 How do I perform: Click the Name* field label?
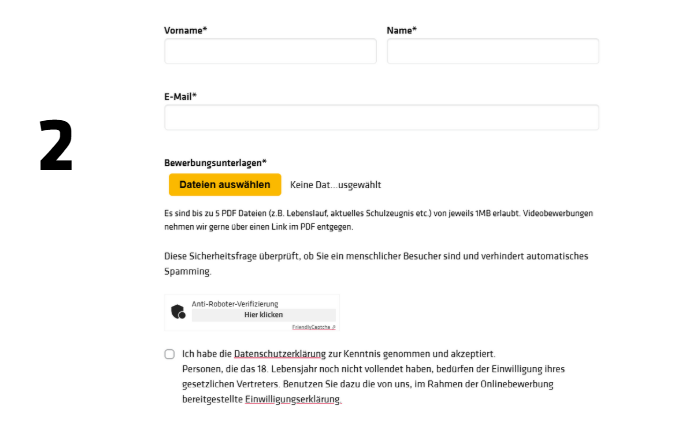[x=401, y=30]
